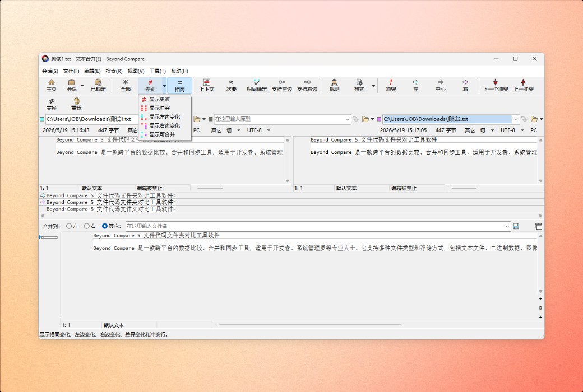Image resolution: width=583 pixels, height=392 pixels.
Task: Open the 视图(V) menu
Action: (136, 71)
